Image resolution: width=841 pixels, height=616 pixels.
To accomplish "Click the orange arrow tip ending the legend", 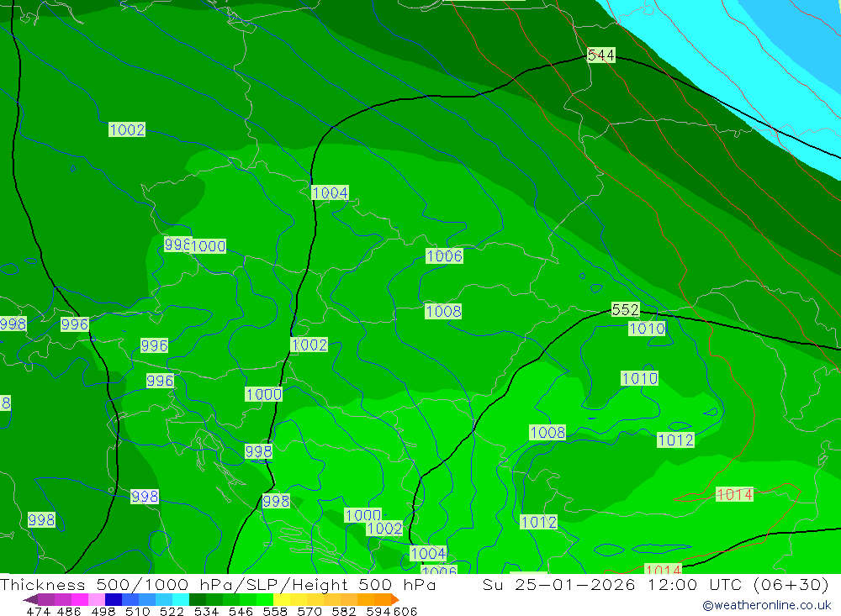I will click(394, 599).
